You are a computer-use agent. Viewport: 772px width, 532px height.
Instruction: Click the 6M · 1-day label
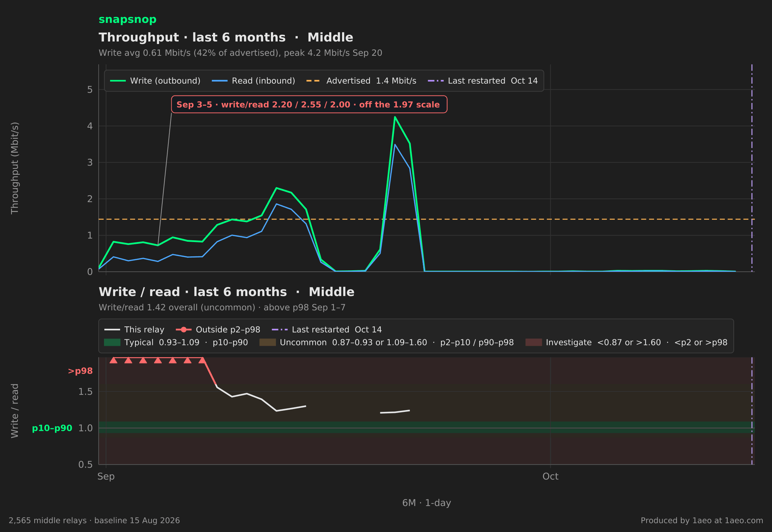tap(427, 503)
